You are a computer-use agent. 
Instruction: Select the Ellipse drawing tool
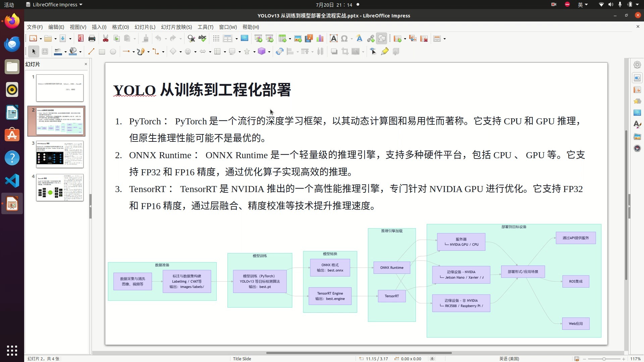113,52
